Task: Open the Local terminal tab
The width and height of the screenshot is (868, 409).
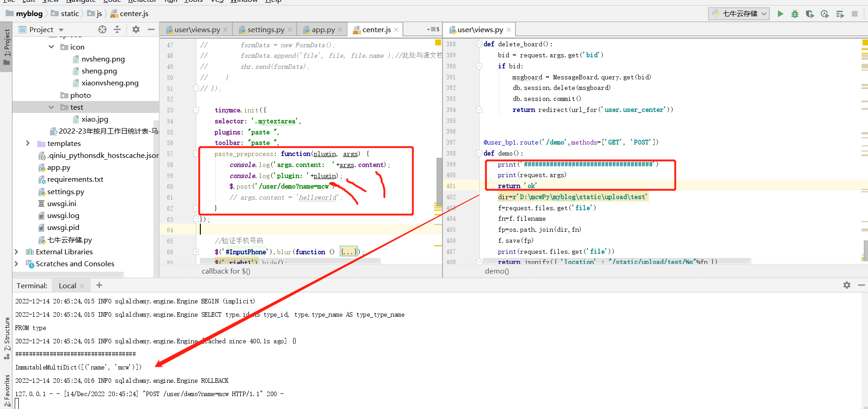Action: [x=68, y=286]
